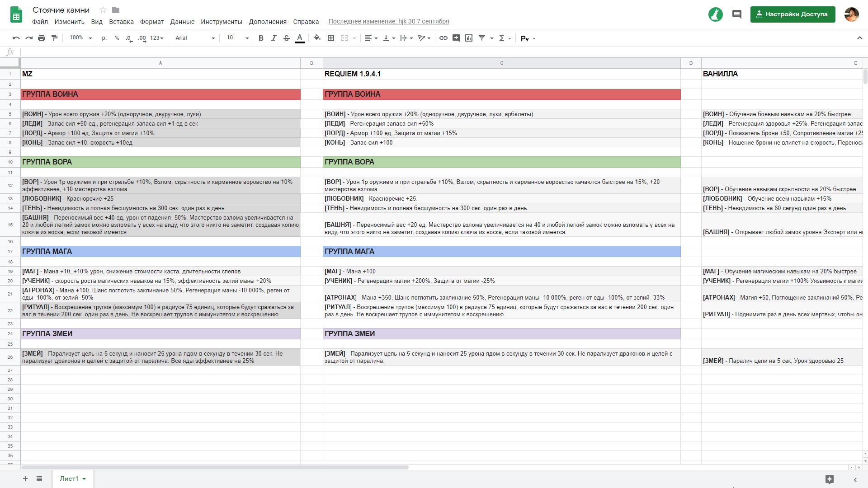Click the Настройки Доступа share button
Screen dimensions: 868x488
[793, 14]
